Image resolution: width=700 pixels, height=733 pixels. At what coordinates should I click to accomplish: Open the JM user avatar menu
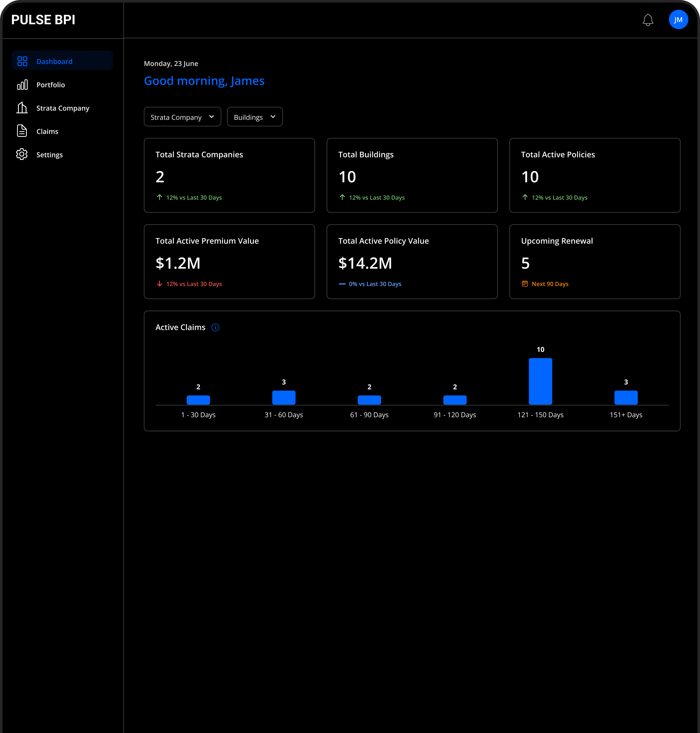[678, 20]
